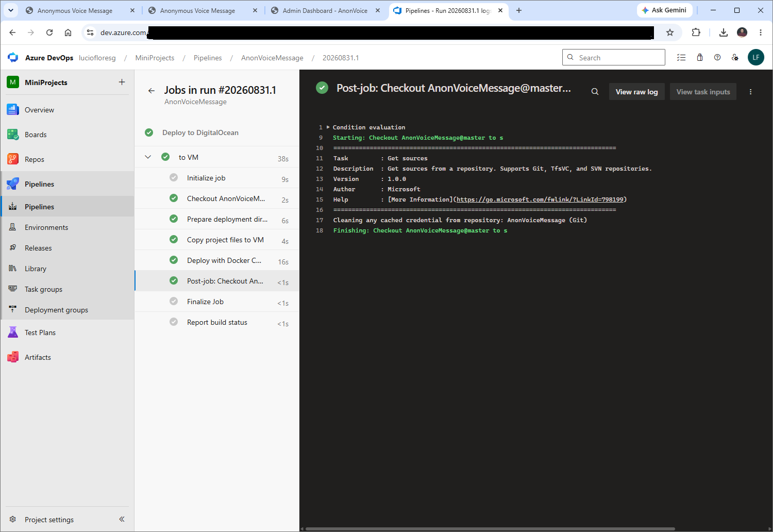Select the Deploy with Docker step
This screenshot has width=773, height=532.
217,260
